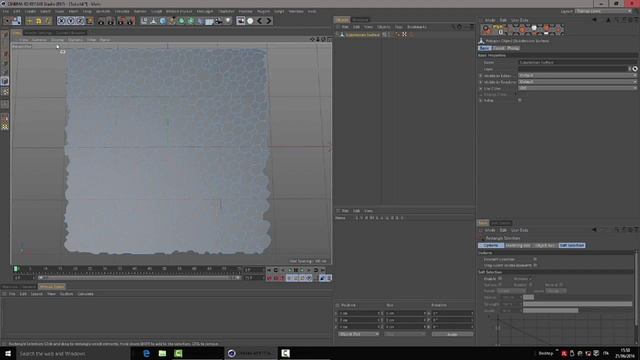Click the viewport maximize toggle icon

click(x=329, y=39)
